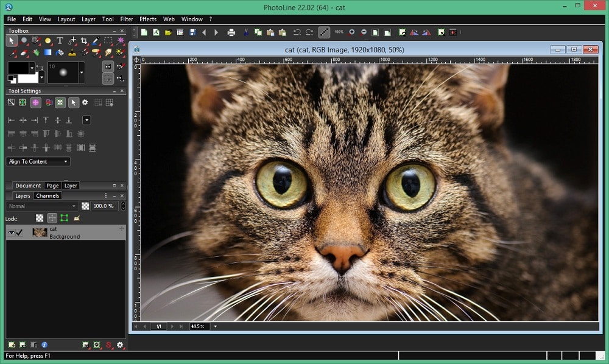Toggle the checkmark on cat layer
Image resolution: width=609 pixels, height=364 pixels.
click(19, 233)
